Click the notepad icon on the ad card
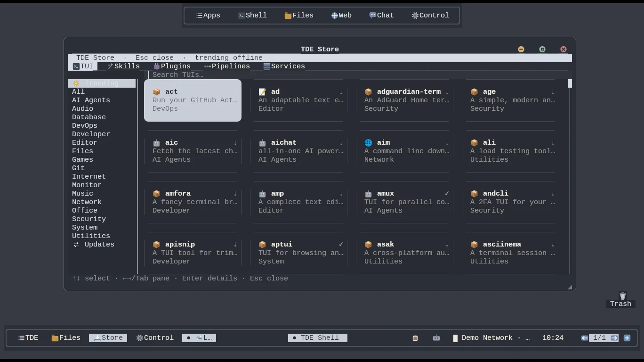The image size is (644, 362). 263,92
